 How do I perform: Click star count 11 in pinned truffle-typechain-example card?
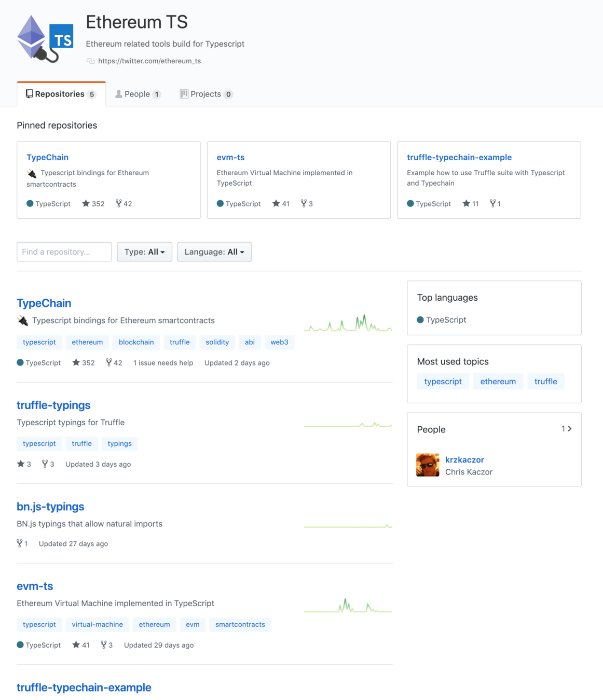(x=471, y=204)
